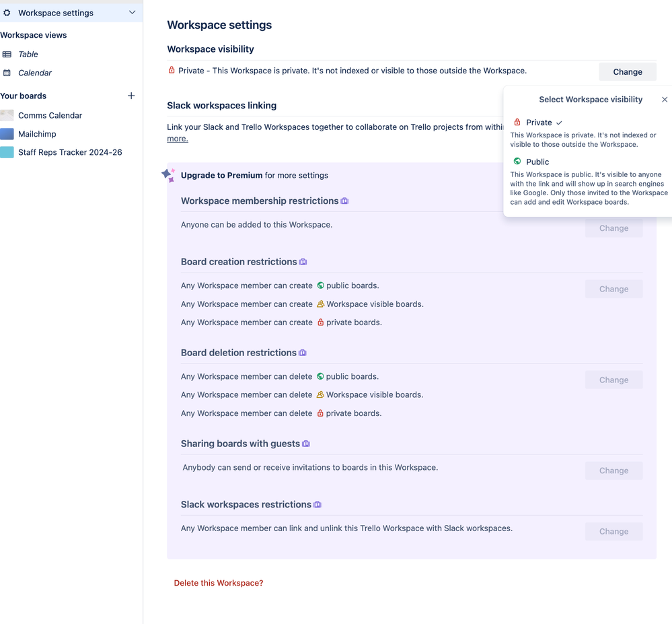Click 'Anybody can send or receive invitations' text
Viewport: 672px width, 624px height.
[x=310, y=467]
